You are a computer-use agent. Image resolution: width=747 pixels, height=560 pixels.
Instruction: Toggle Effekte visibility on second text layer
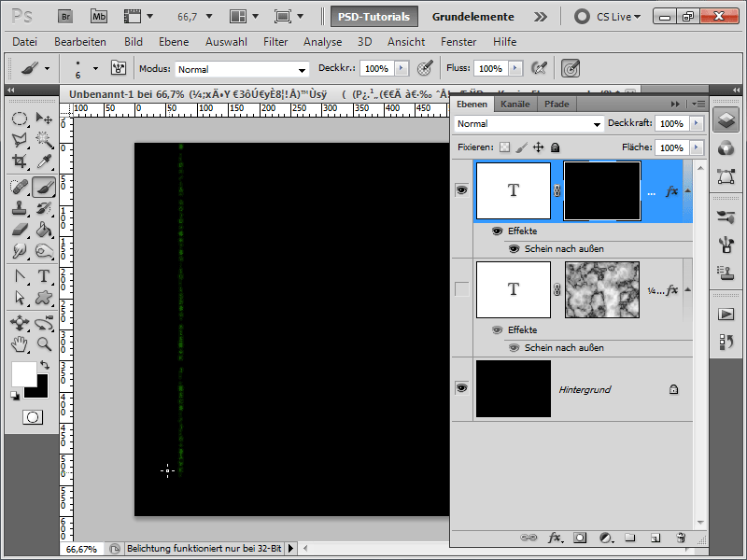pos(497,330)
